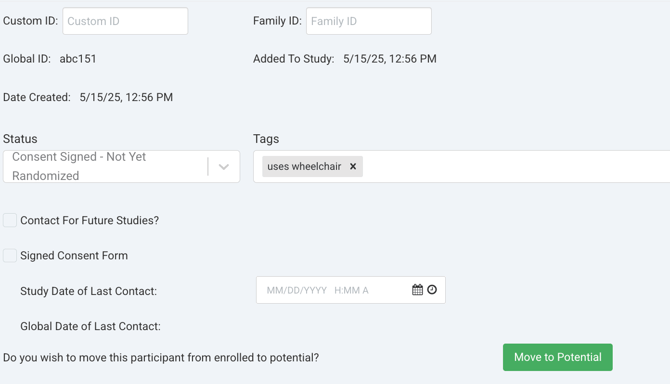Focus the Custom ID text field

tap(125, 21)
